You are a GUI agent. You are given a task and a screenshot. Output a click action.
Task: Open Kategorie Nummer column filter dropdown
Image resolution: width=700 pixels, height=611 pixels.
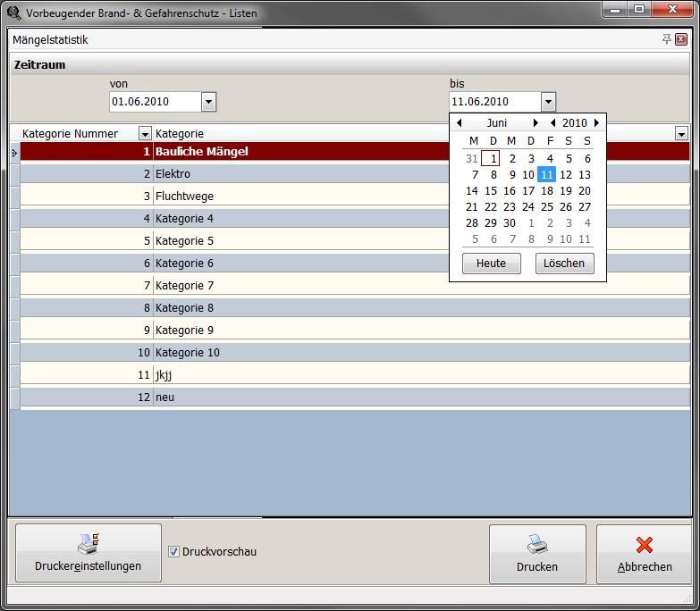[145, 134]
